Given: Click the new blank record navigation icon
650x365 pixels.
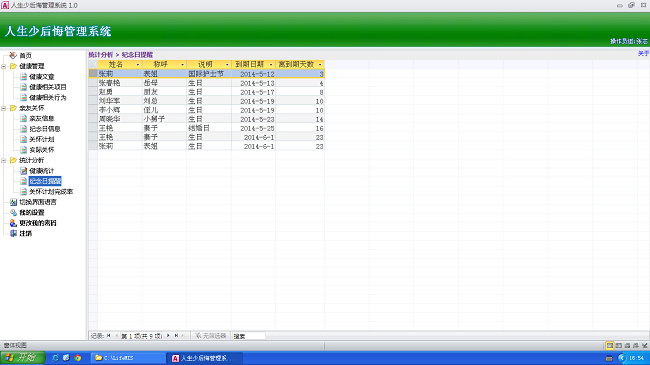Looking at the screenshot, I should click(x=184, y=336).
